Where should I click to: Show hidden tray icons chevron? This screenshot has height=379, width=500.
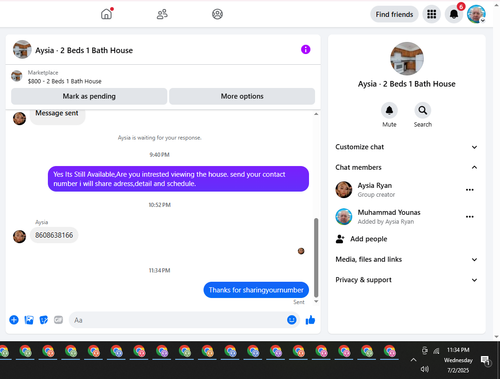(413, 360)
